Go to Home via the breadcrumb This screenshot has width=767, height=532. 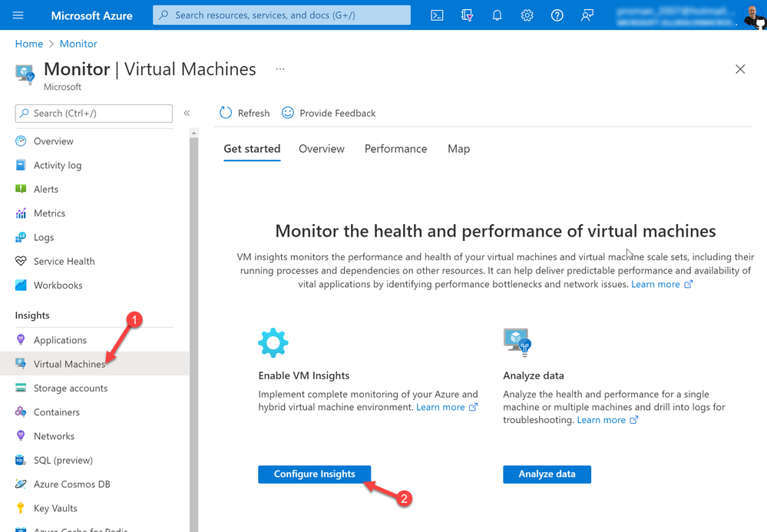(x=29, y=44)
